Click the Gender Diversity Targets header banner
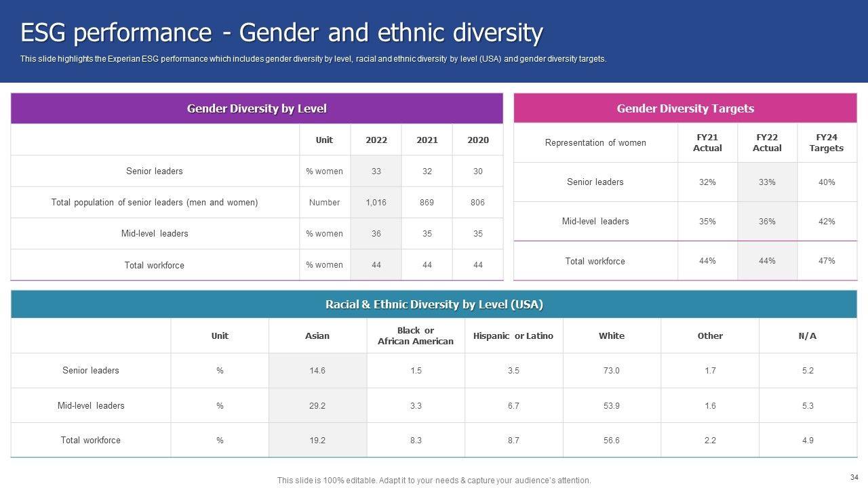Viewport: 868px width, 488px height. 685,108
